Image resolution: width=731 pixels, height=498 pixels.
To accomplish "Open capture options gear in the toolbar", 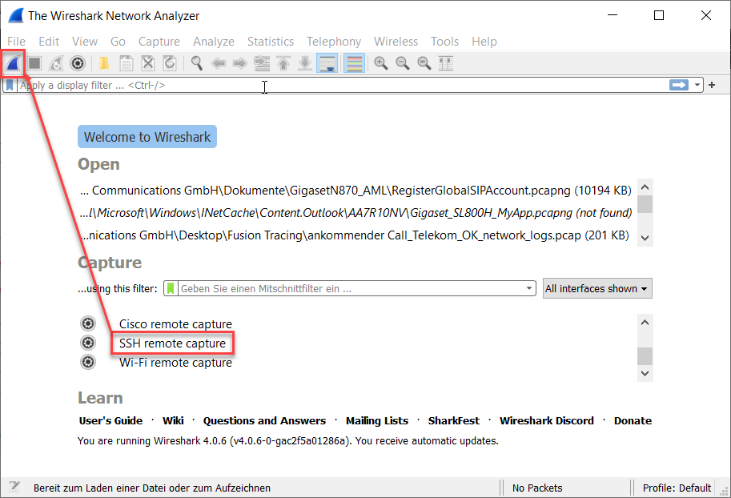I will (78, 63).
